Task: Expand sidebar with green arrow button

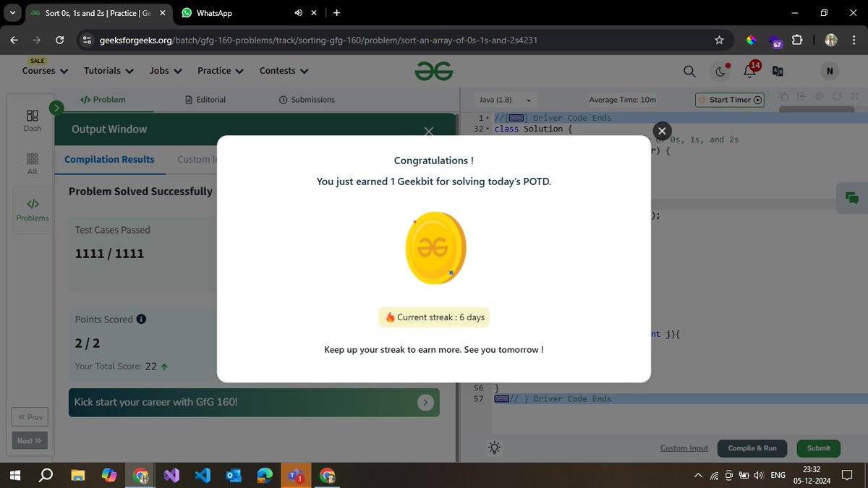Action: pos(56,108)
